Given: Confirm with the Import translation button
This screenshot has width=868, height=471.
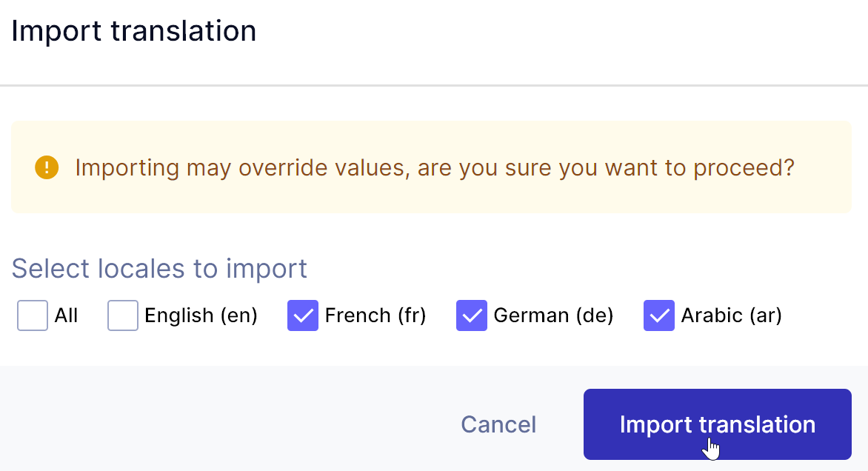Looking at the screenshot, I should point(717,424).
